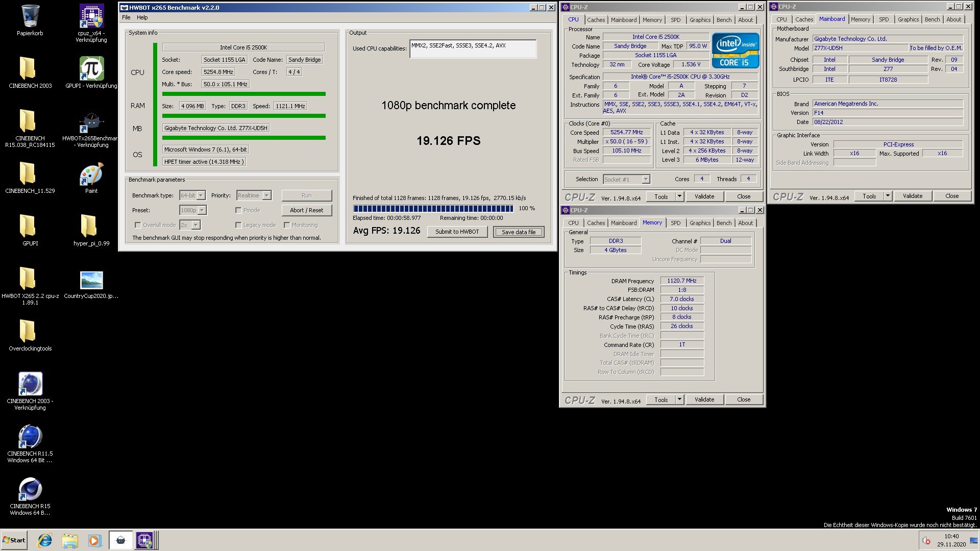
Task: Click the show desktop tray icon
Action: (973, 541)
